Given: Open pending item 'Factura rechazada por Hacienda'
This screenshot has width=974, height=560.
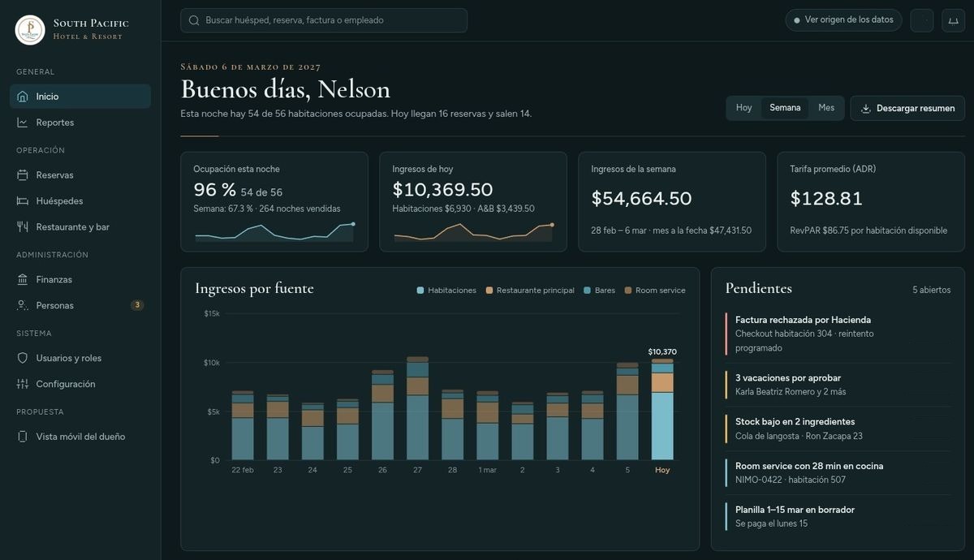Looking at the screenshot, I should coord(838,334).
